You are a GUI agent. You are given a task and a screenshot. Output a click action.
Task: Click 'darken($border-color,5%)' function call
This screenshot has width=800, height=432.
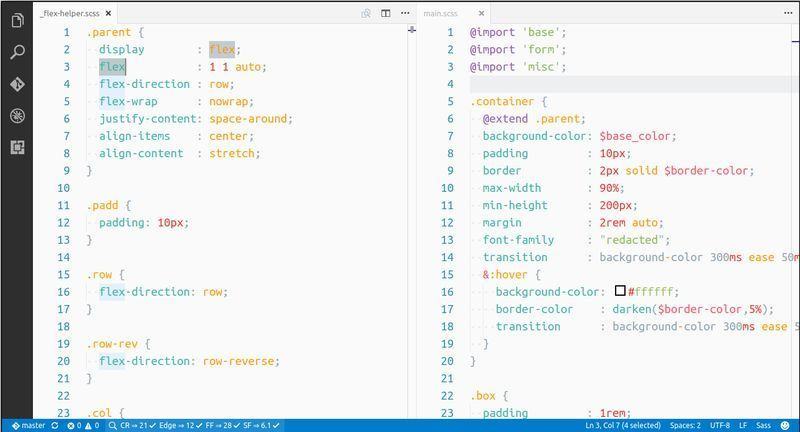[690, 309]
